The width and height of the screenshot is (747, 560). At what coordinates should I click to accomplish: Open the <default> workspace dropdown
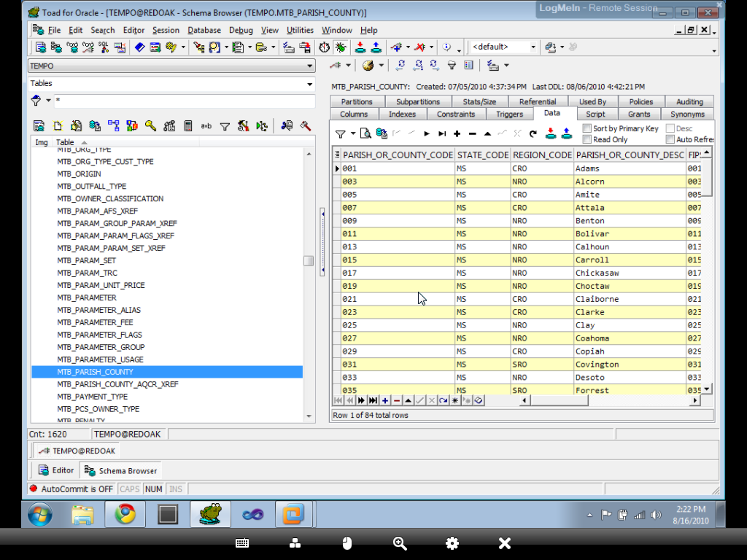coord(533,47)
